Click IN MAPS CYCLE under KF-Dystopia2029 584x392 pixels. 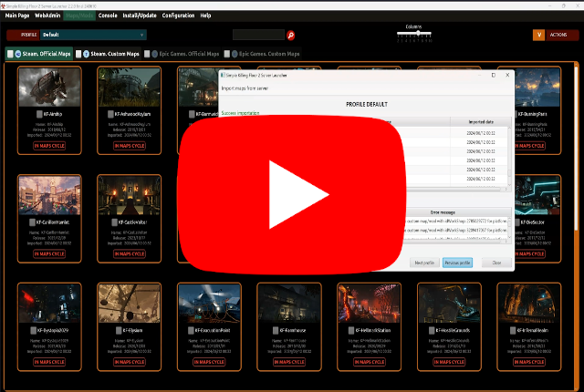[49, 362]
